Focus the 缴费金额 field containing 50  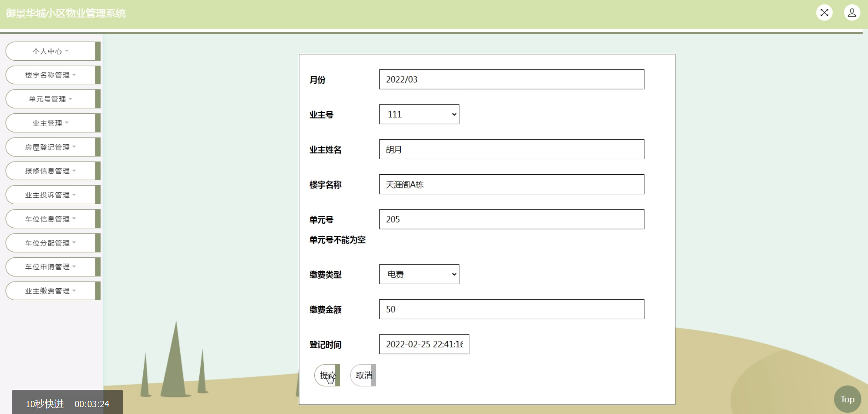coord(511,309)
